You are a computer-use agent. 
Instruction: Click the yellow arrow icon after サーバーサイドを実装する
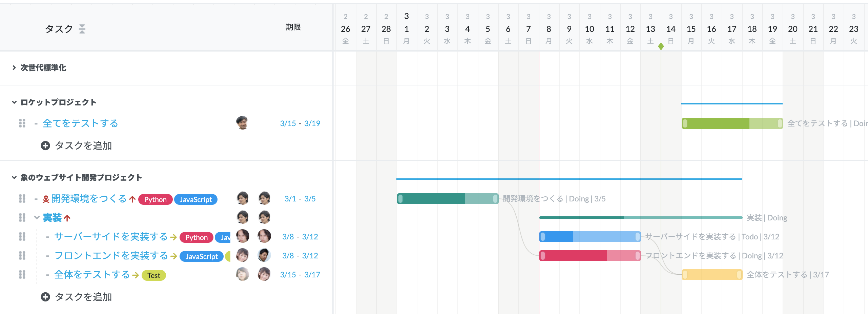tap(173, 237)
